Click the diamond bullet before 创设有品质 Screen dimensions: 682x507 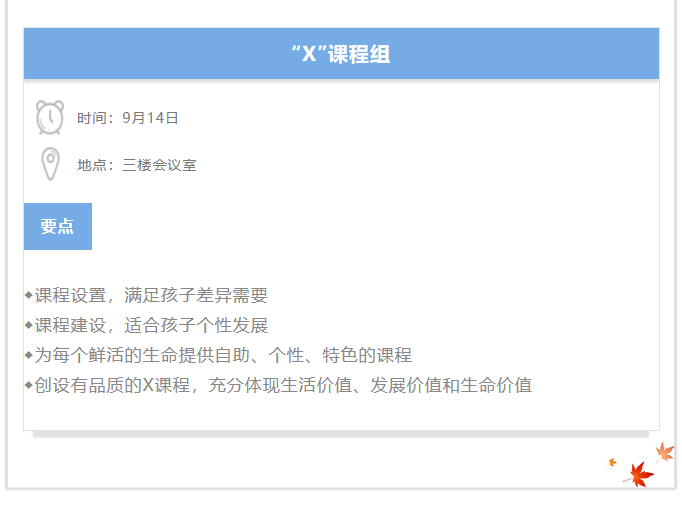pyautogui.click(x=28, y=385)
